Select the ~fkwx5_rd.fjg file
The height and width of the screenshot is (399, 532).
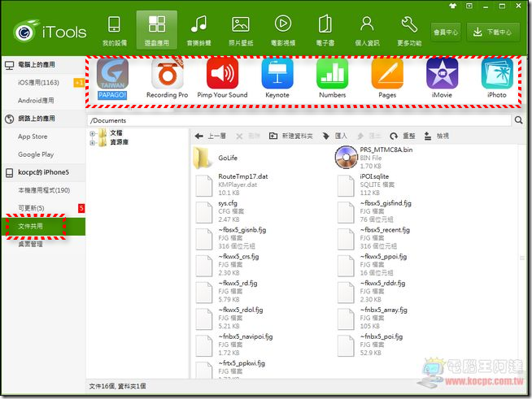pyautogui.click(x=227, y=292)
